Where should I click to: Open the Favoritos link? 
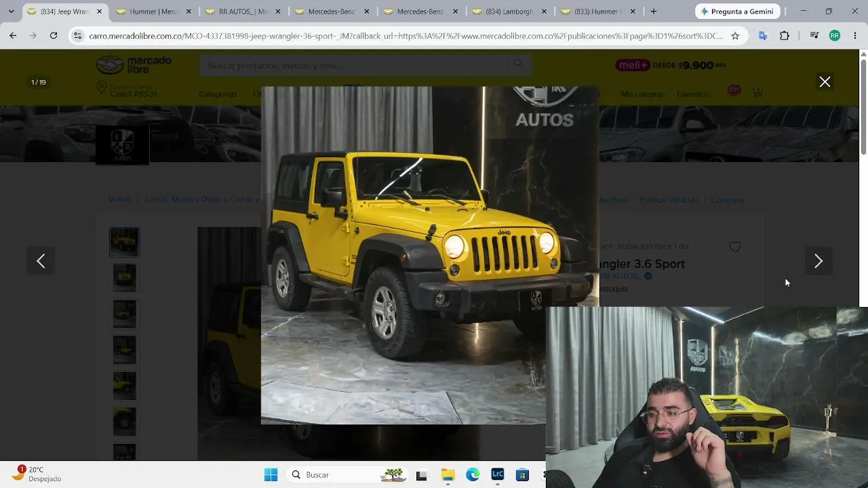pyautogui.click(x=692, y=94)
